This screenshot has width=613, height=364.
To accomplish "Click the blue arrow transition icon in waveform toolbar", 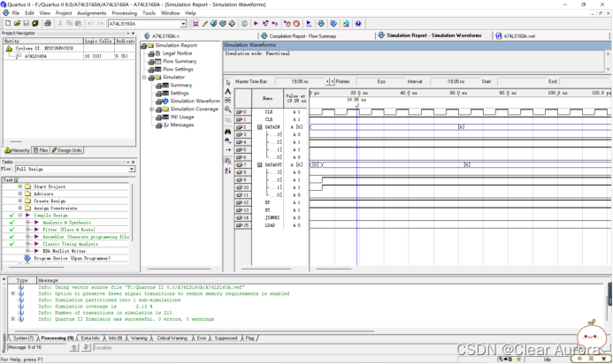I will point(228,150).
